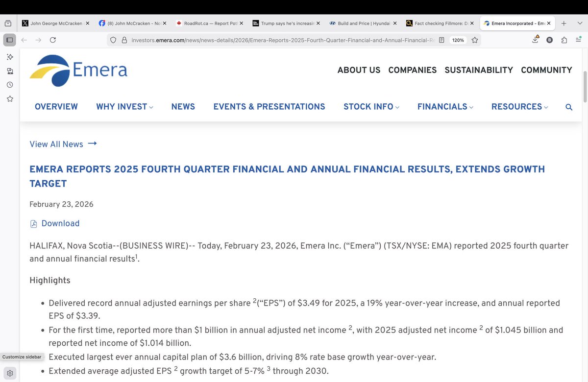Screen dimensions: 588x382
Task: Open History clock icon in sidebar
Action: pos(9,85)
